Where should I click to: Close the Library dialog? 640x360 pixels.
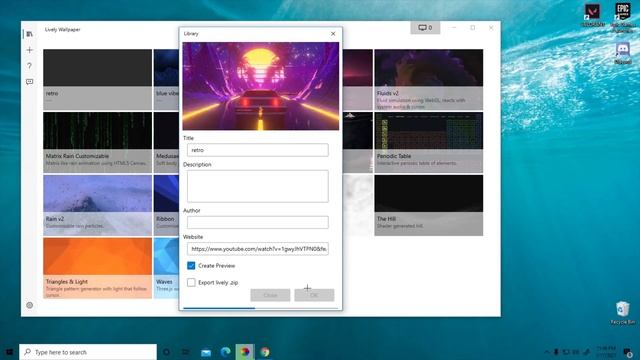(x=333, y=33)
